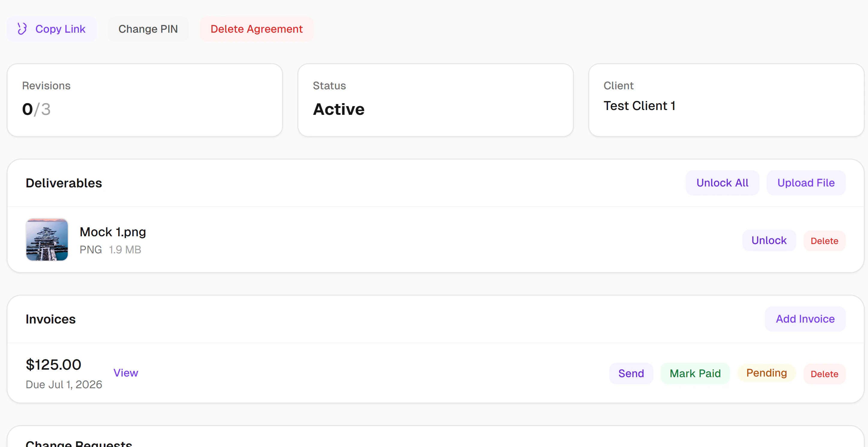Image resolution: width=868 pixels, height=447 pixels.
Task: Change the agreement PIN
Action: point(148,29)
